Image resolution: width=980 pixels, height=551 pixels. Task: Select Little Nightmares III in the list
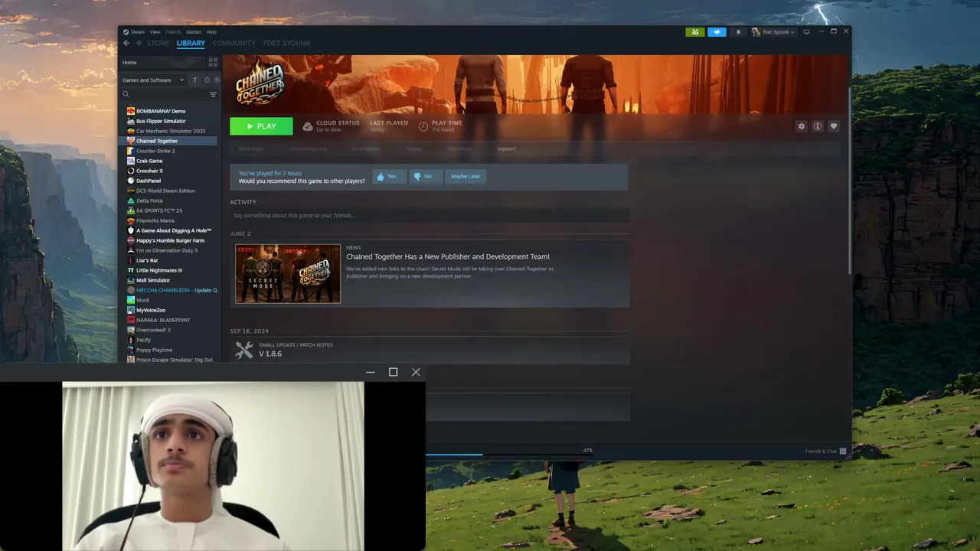click(159, 270)
